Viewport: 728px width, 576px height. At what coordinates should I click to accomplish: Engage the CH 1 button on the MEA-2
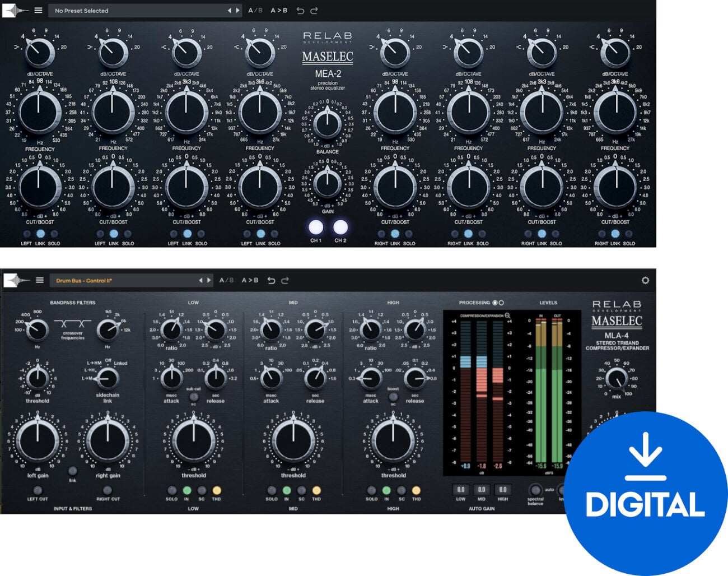tap(315, 226)
